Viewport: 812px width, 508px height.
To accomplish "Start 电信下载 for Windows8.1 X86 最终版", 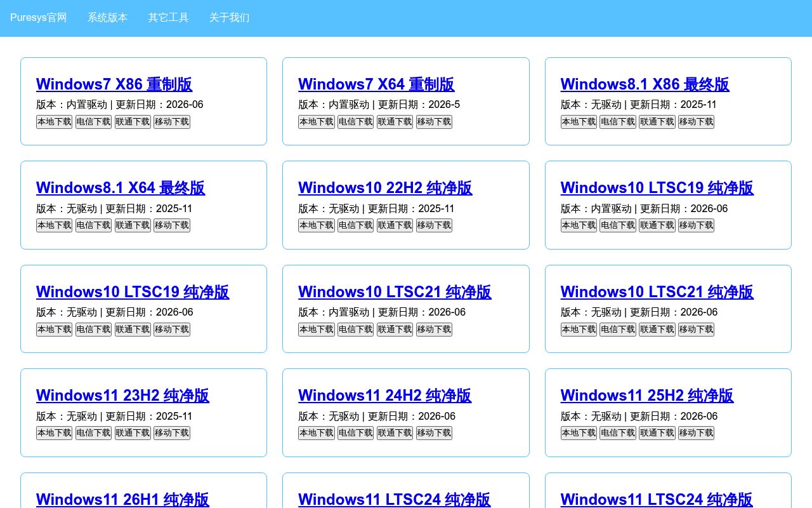I will pos(618,122).
